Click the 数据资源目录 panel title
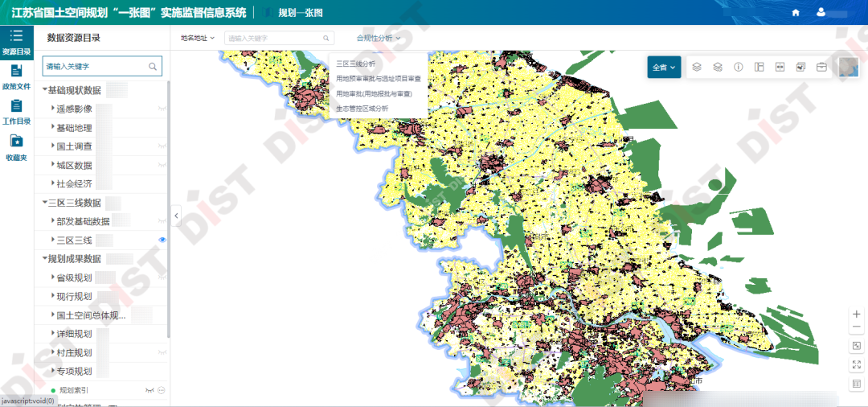The height and width of the screenshot is (407, 868). [74, 39]
